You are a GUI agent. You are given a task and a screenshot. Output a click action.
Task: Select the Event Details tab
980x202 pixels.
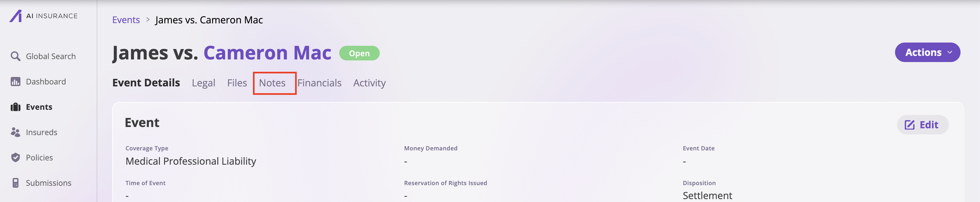coord(146,83)
